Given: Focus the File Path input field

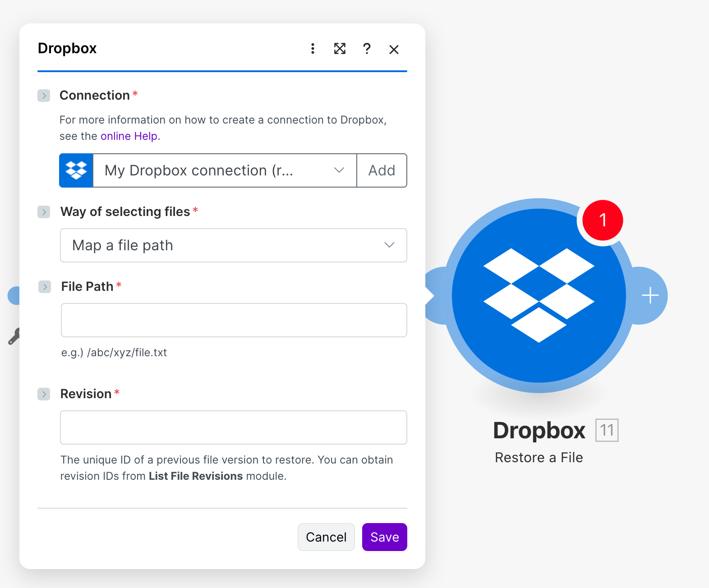Looking at the screenshot, I should [234, 320].
